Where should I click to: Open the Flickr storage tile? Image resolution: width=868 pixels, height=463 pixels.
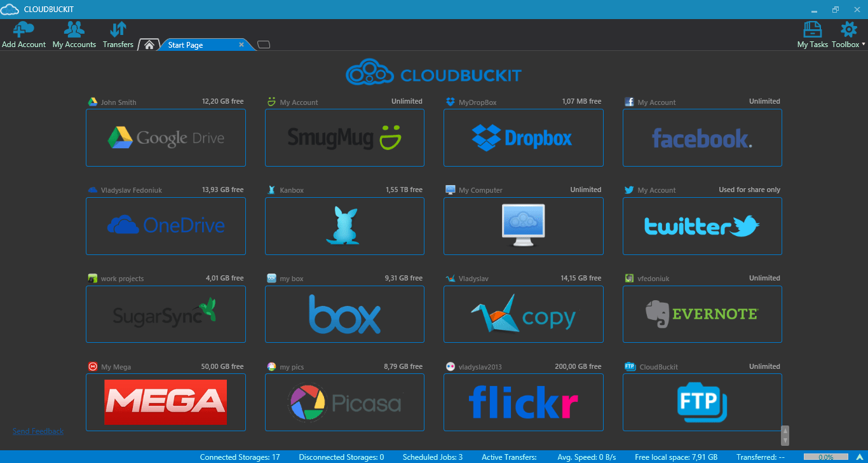(524, 403)
